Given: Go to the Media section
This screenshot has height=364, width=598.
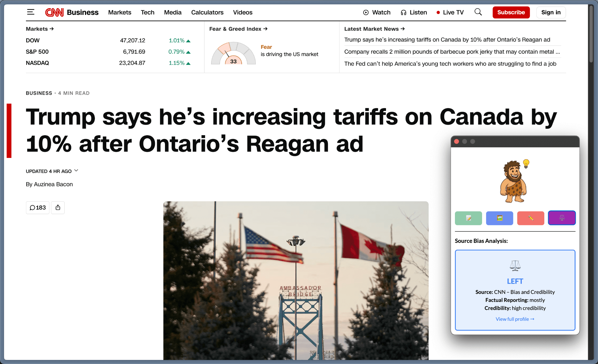Looking at the screenshot, I should coord(173,12).
